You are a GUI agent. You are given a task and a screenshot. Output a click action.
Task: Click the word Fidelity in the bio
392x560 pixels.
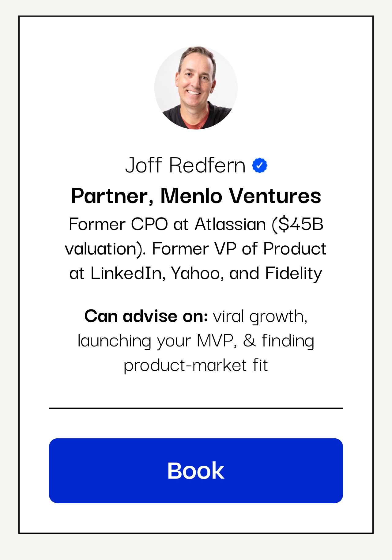294,274
